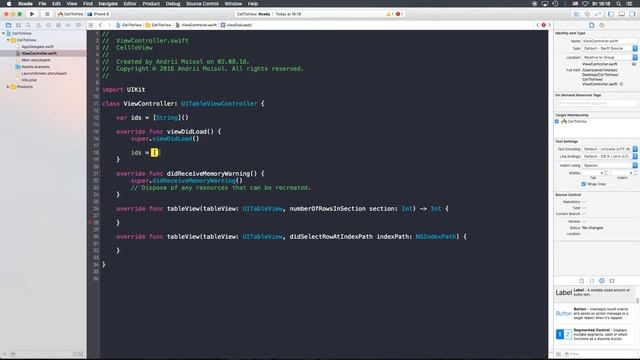Show the Project navigator
Screen dimensions: 640x360
click(8, 25)
